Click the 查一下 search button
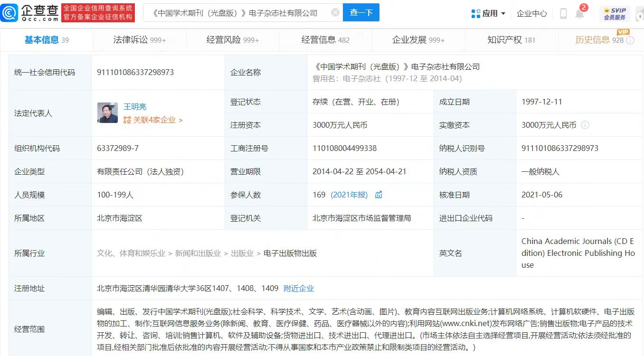This screenshot has width=644, height=356. click(x=361, y=13)
